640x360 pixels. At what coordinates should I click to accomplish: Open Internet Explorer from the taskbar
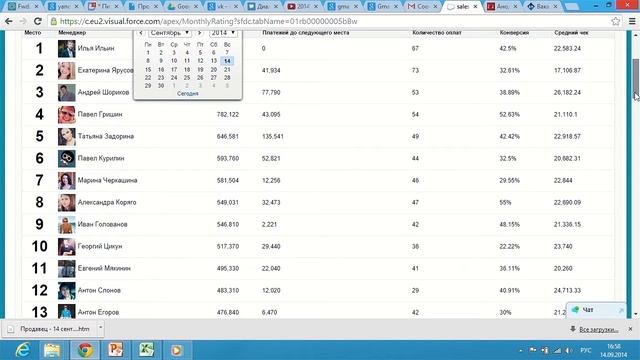pos(22,350)
